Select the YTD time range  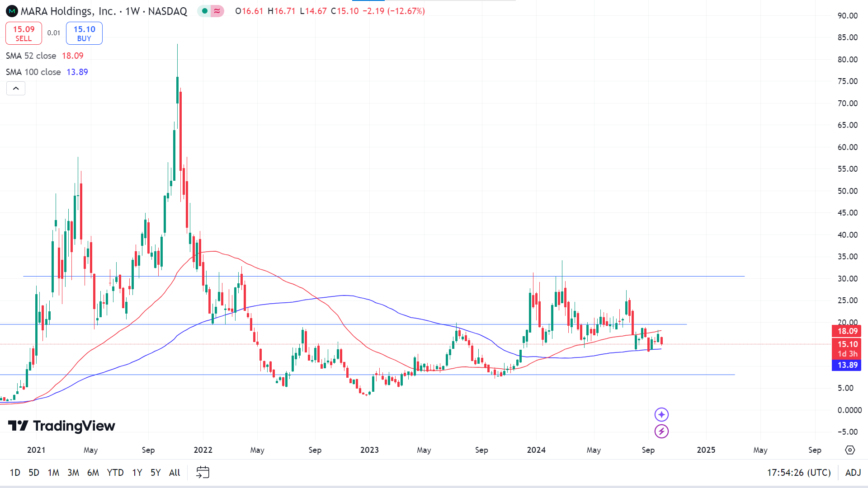coord(115,473)
